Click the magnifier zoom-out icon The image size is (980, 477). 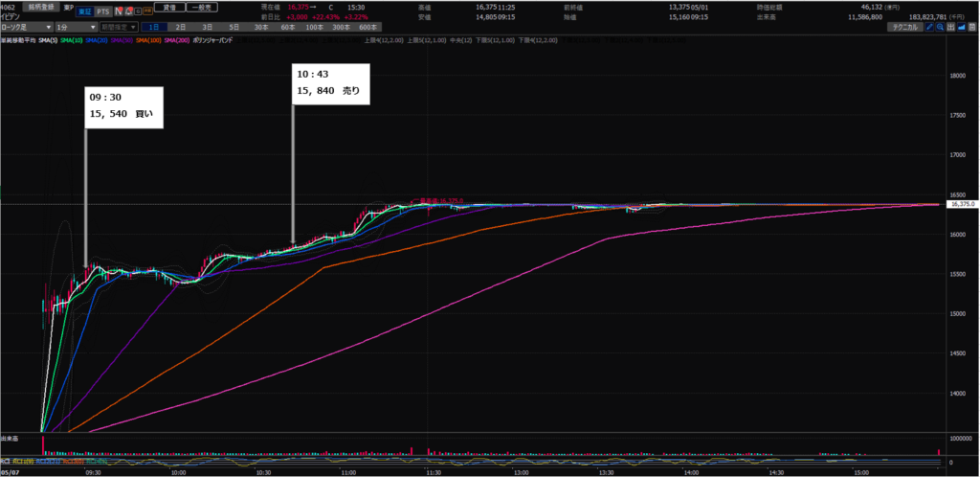pyautogui.click(x=940, y=27)
